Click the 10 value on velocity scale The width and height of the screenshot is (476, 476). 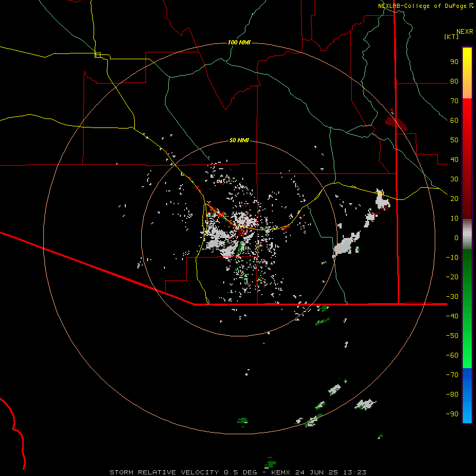[454, 218]
